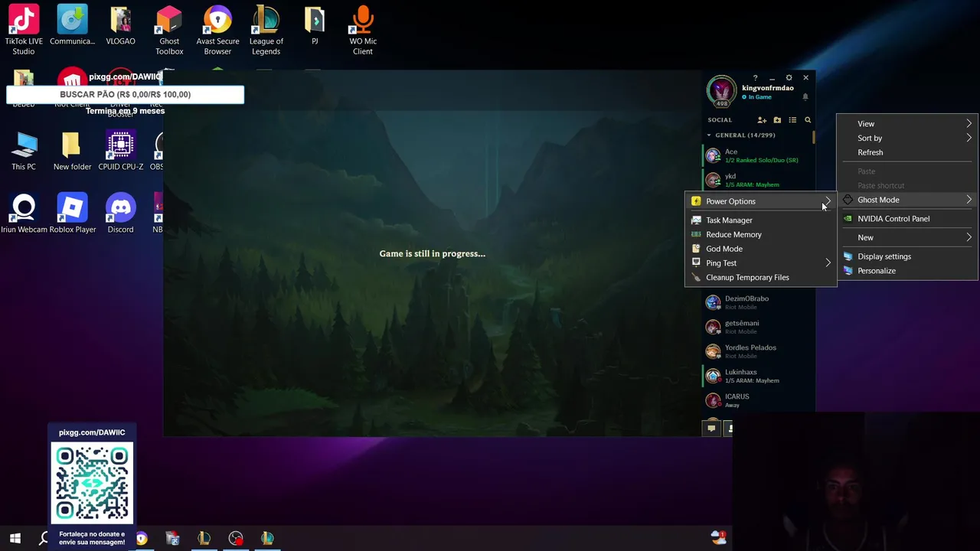Viewport: 980px width, 551px height.
Task: Open Roblox Player desktop icon
Action: coord(72,214)
